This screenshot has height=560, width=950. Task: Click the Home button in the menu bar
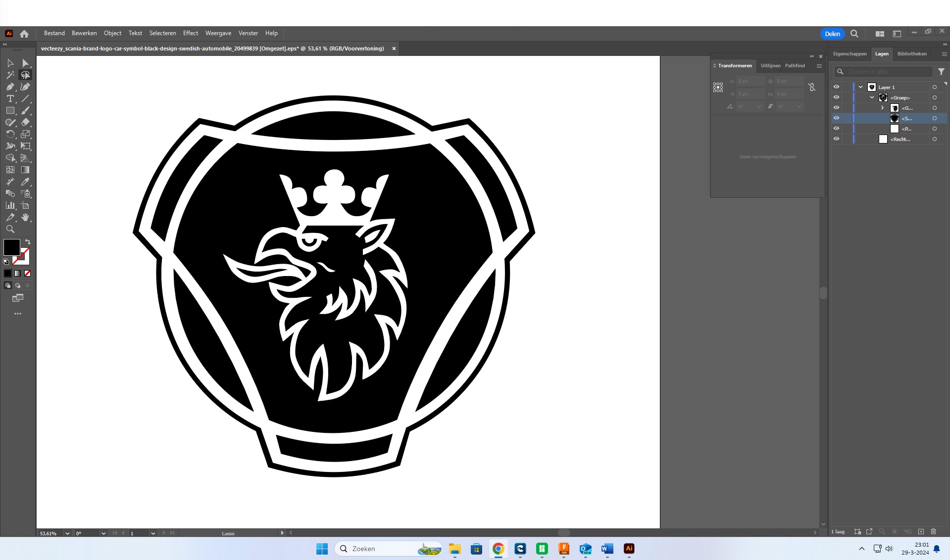pyautogui.click(x=24, y=34)
